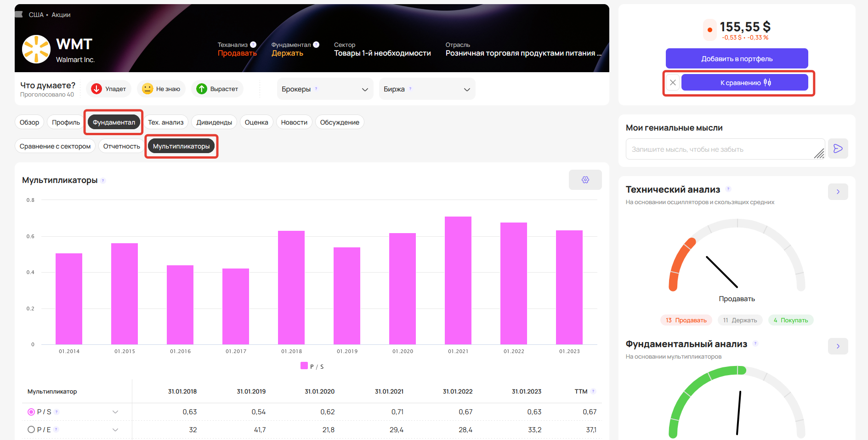
Task: Click help icon next to Фундаментал header
Action: pos(316,45)
